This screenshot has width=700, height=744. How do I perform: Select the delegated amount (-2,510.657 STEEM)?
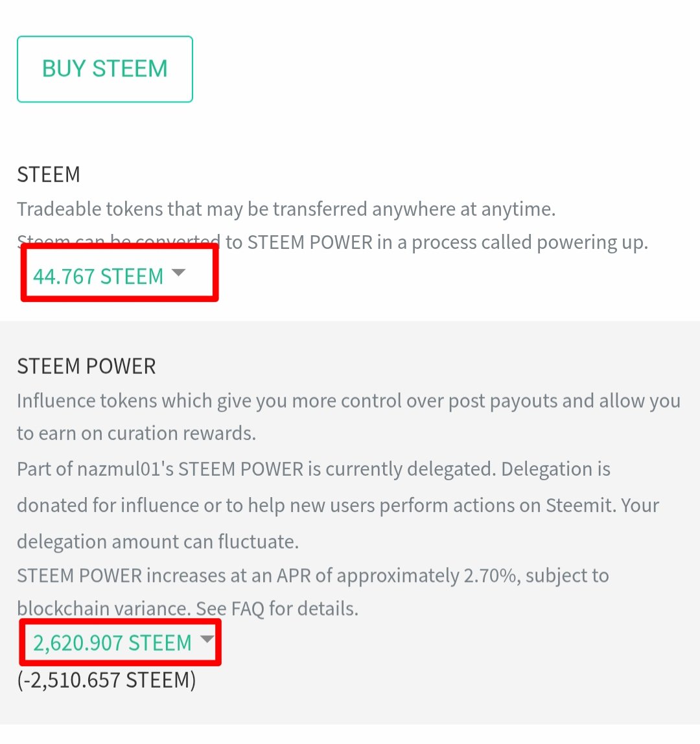(106, 680)
